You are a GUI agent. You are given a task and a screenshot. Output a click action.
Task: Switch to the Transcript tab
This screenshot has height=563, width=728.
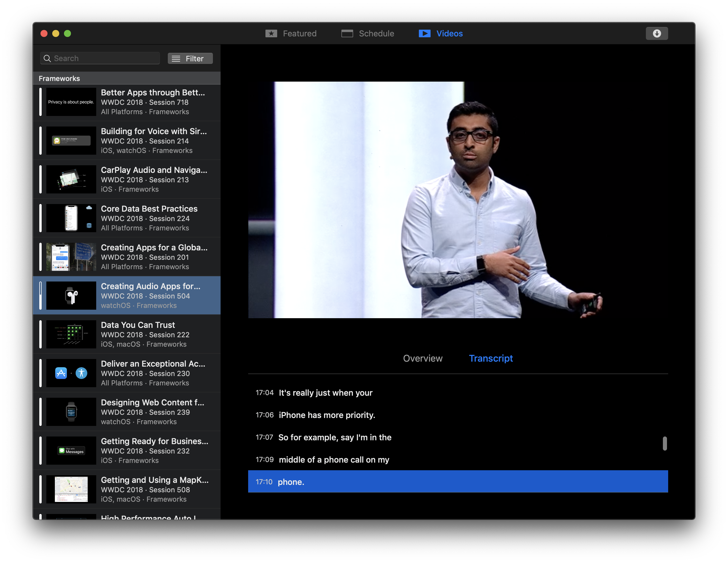490,358
